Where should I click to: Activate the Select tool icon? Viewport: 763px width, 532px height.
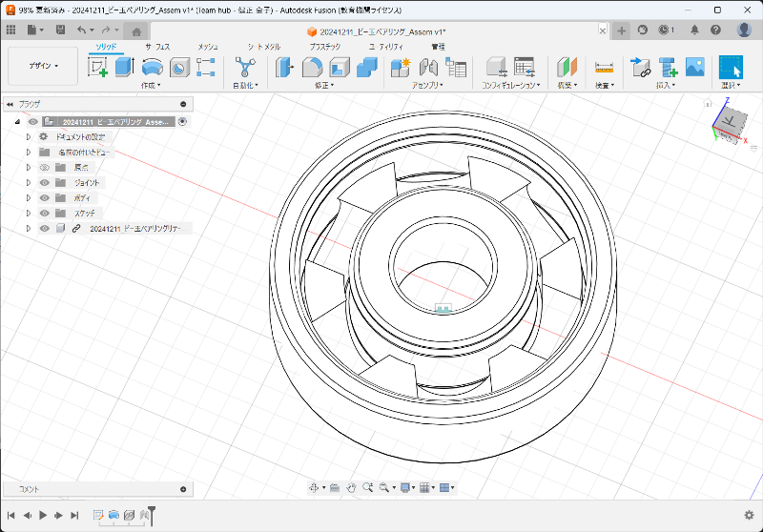click(731, 67)
